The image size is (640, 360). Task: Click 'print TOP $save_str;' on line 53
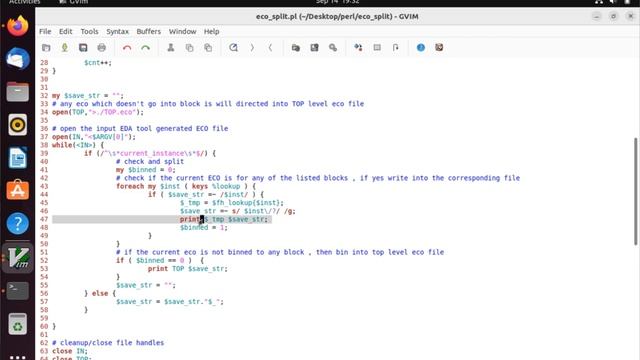tap(188, 269)
